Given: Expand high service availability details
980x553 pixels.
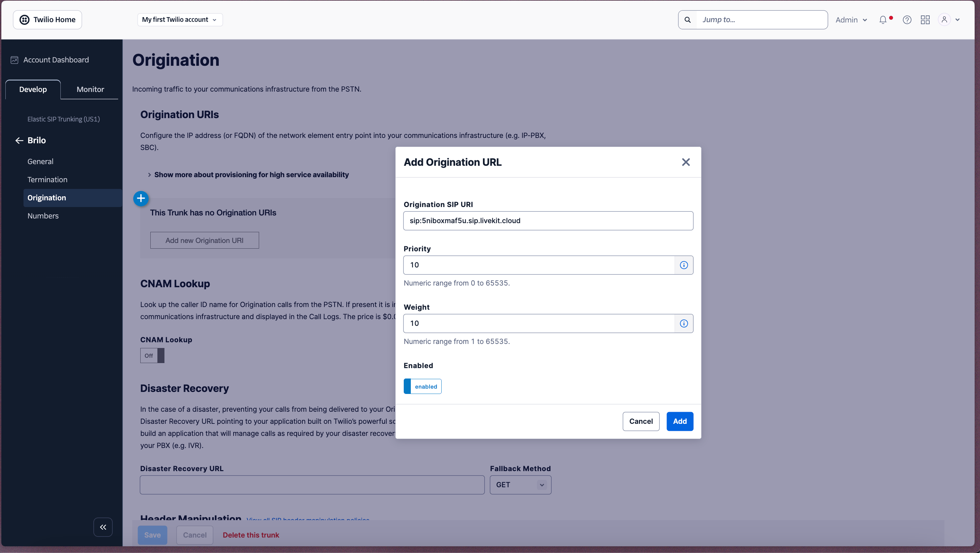Looking at the screenshot, I should (248, 174).
